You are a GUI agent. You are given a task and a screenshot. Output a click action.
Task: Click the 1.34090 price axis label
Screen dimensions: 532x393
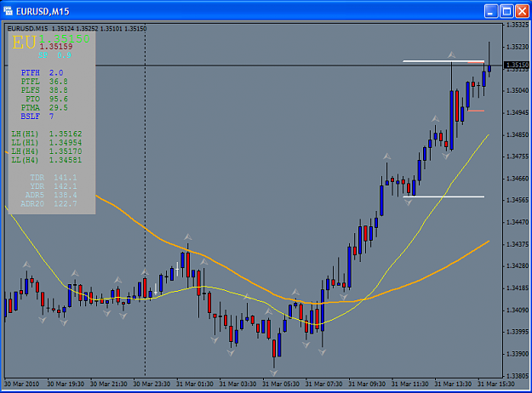(x=518, y=310)
